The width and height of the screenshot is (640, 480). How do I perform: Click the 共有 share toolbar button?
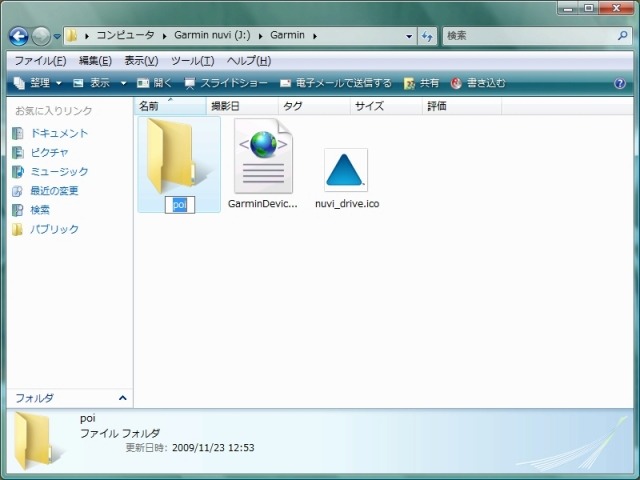coord(421,83)
